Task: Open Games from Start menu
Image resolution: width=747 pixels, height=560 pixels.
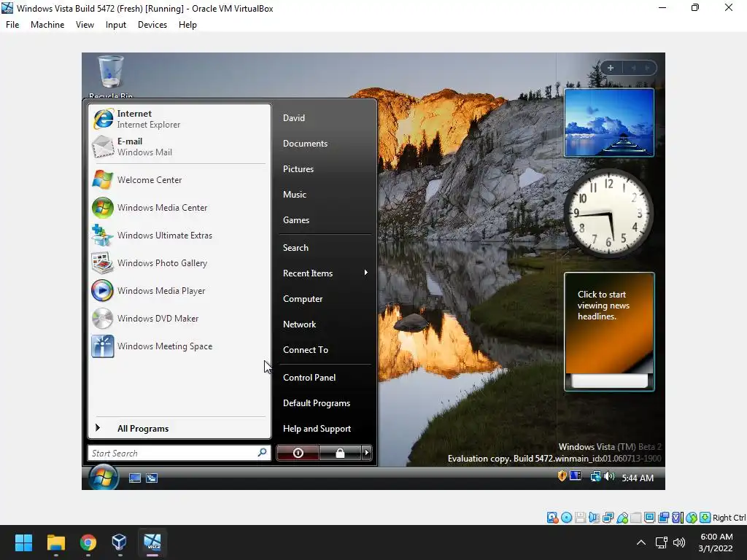Action: tap(325, 220)
